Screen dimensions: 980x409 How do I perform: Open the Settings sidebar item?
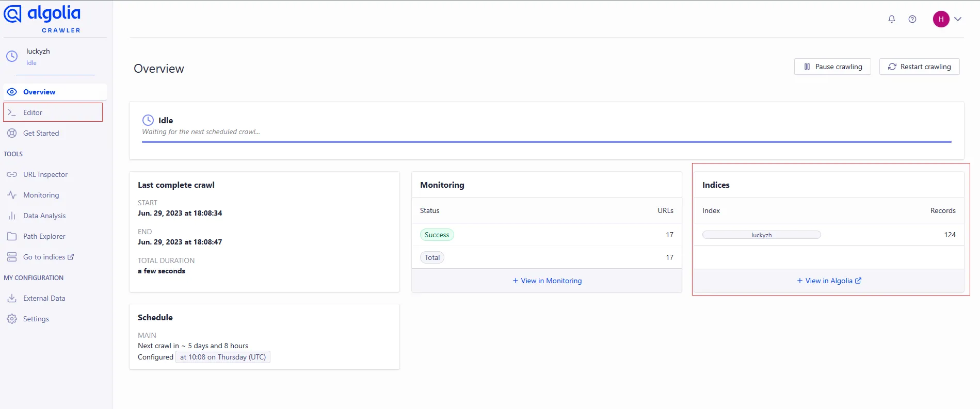pos(55,319)
